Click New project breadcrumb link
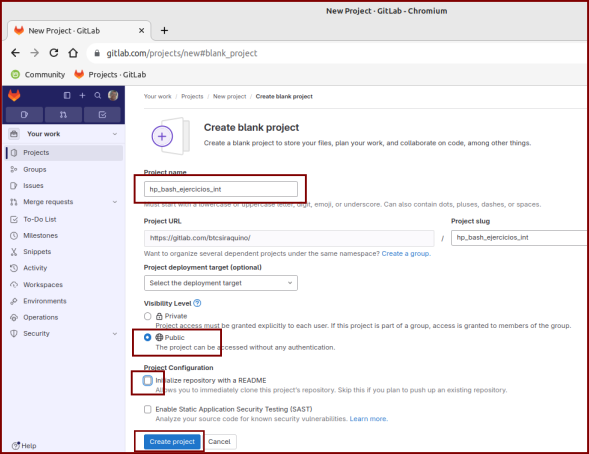 click(230, 97)
